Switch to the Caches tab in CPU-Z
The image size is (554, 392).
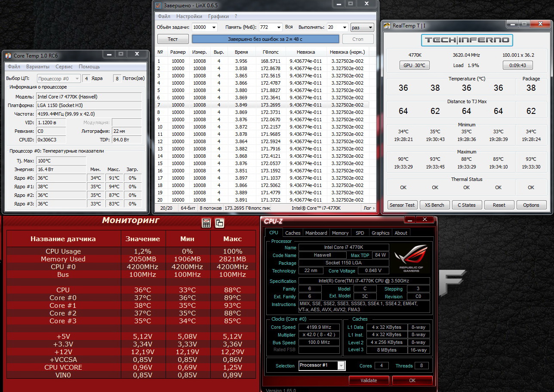pos(293,233)
